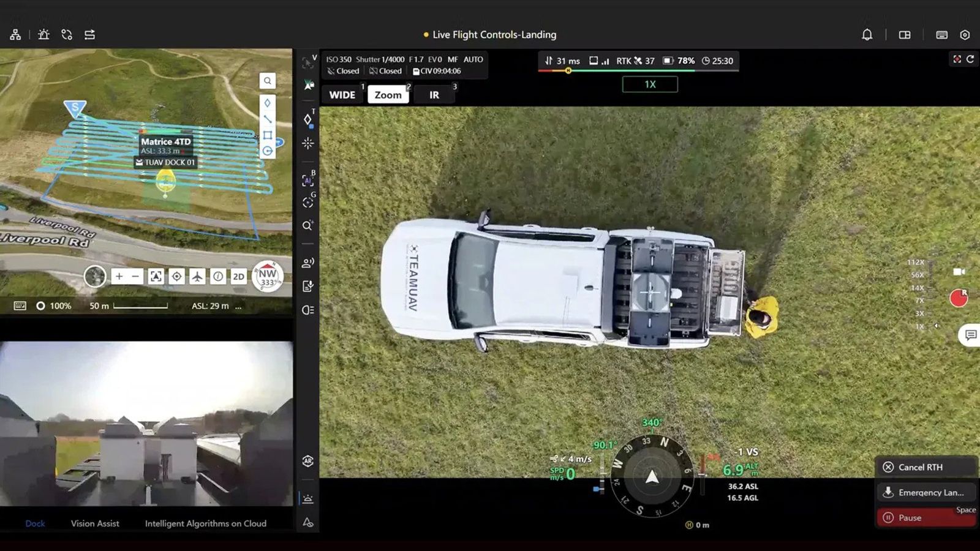Toggle the split-screen layout icon
980x551 pixels.
click(905, 35)
